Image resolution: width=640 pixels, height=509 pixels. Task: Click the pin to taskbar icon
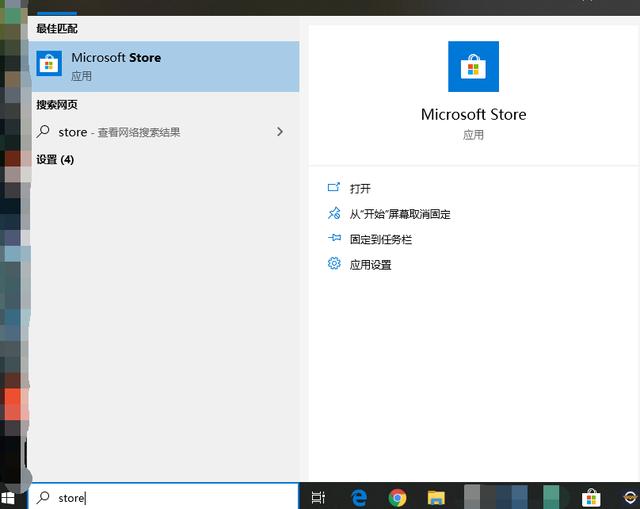click(334, 238)
